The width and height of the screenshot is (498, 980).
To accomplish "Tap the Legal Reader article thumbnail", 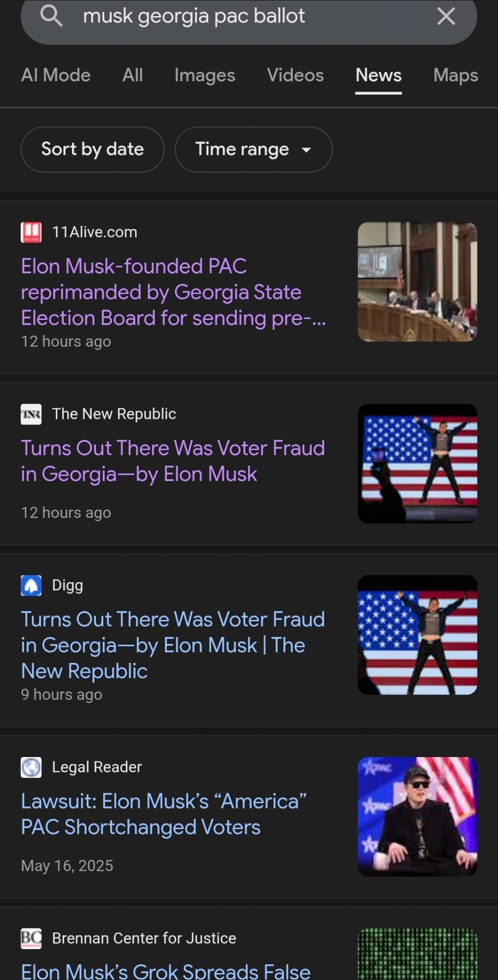I will point(417,817).
